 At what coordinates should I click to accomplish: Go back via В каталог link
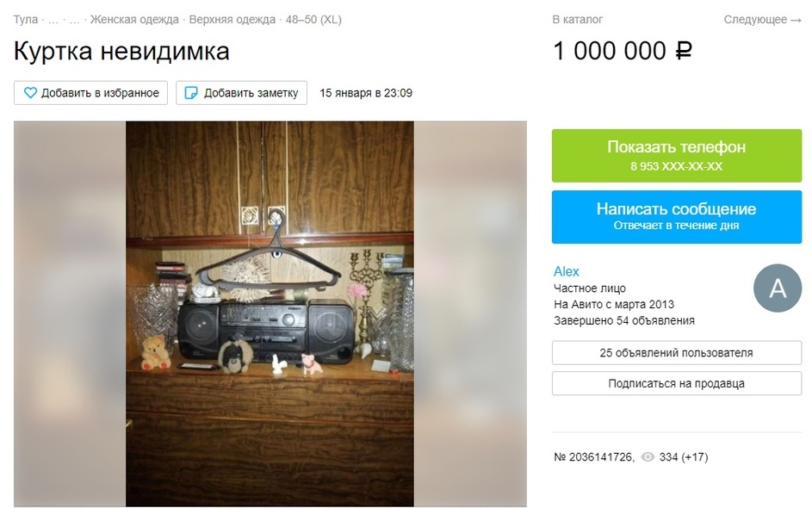578,20
